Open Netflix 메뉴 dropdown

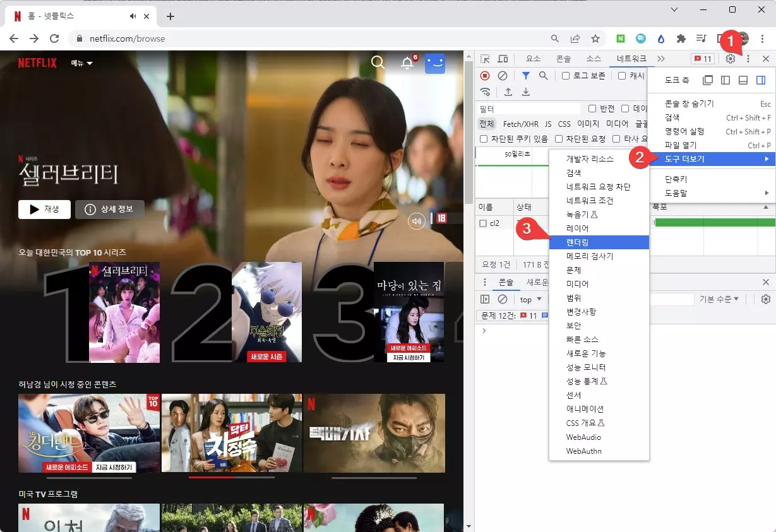pyautogui.click(x=81, y=63)
